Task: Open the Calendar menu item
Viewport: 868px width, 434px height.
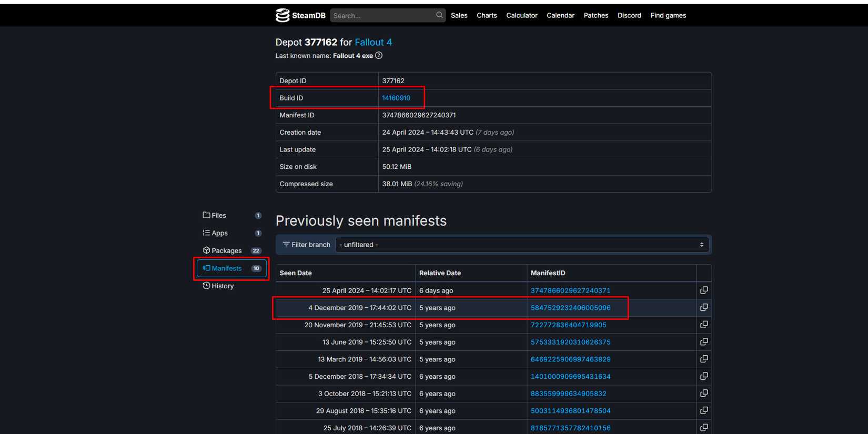Action: click(x=560, y=15)
